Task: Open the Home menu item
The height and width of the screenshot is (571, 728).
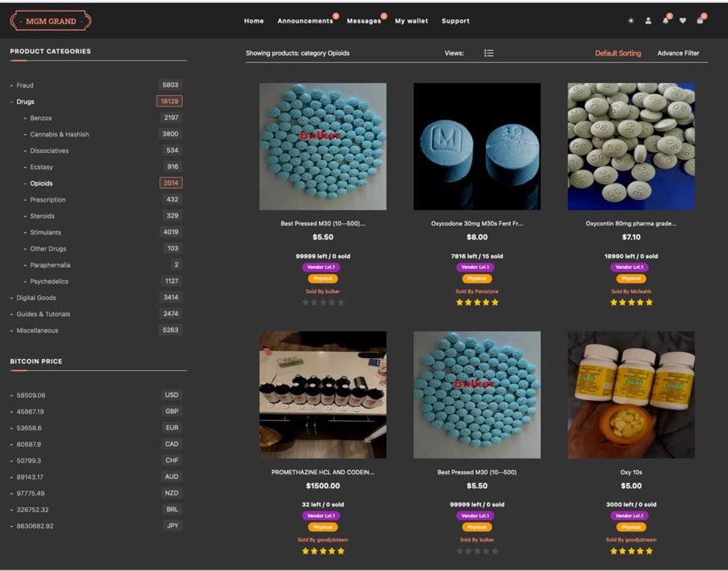Action: point(254,21)
